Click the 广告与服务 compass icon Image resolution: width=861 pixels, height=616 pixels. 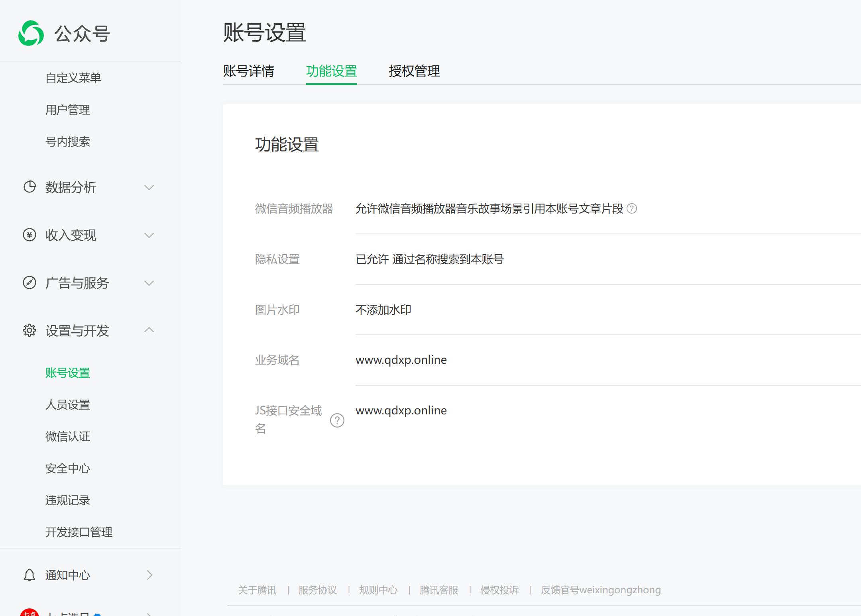(29, 283)
